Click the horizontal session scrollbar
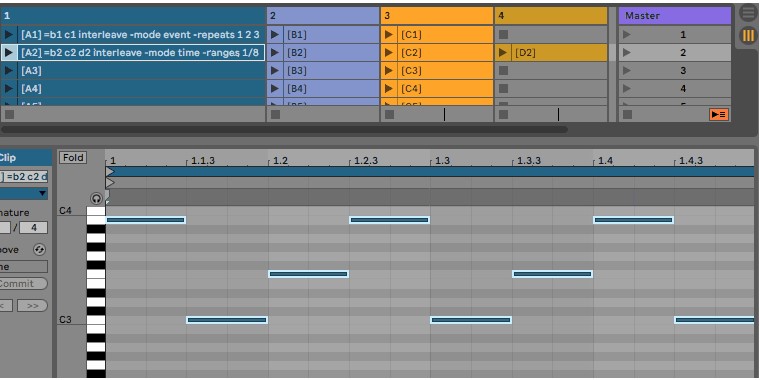The width and height of the screenshot is (760, 380). point(284,129)
